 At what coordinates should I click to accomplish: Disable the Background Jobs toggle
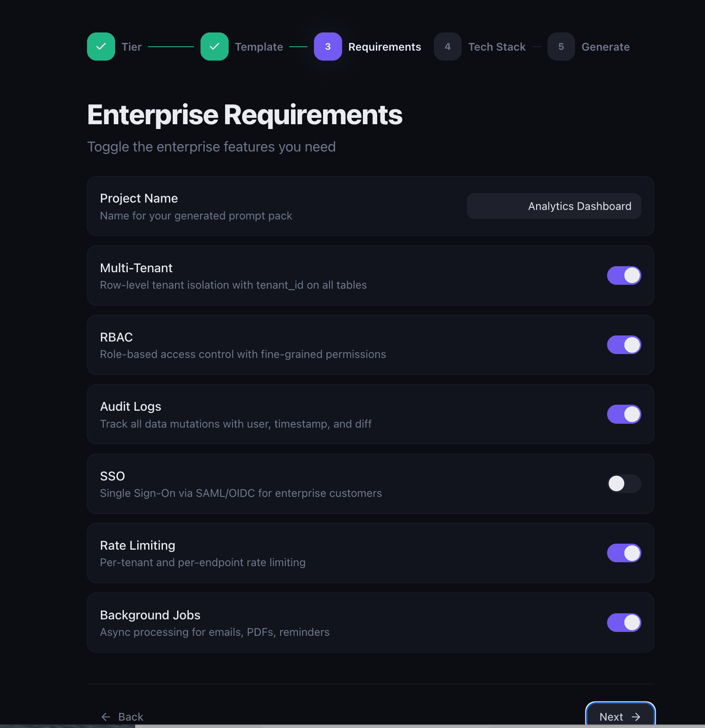624,622
